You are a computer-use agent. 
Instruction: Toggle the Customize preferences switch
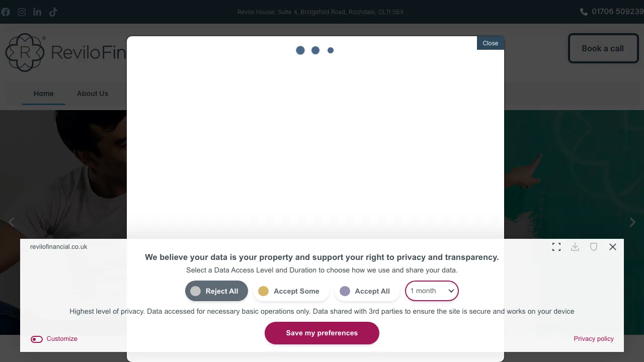coord(37,339)
